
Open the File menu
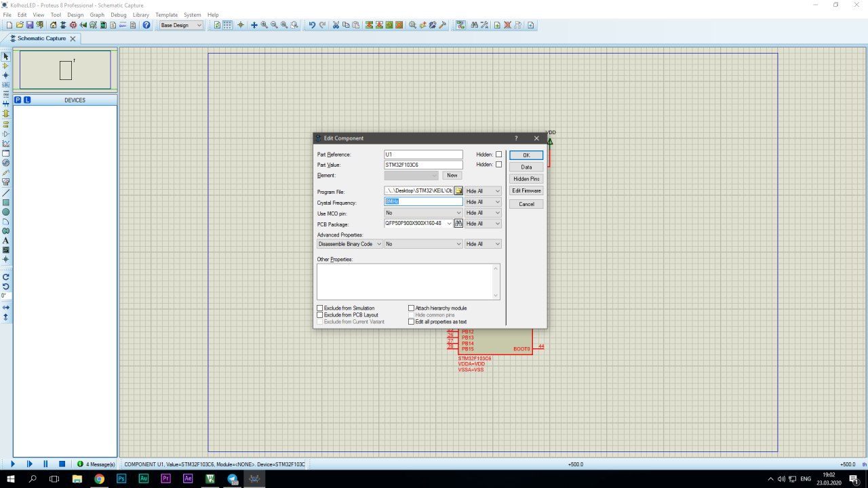(x=7, y=14)
